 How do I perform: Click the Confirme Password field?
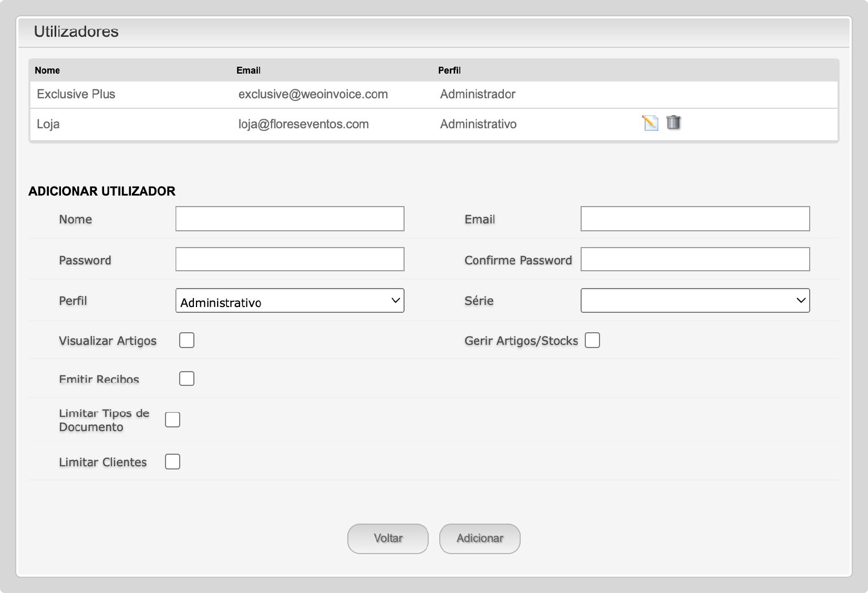pyautogui.click(x=695, y=259)
